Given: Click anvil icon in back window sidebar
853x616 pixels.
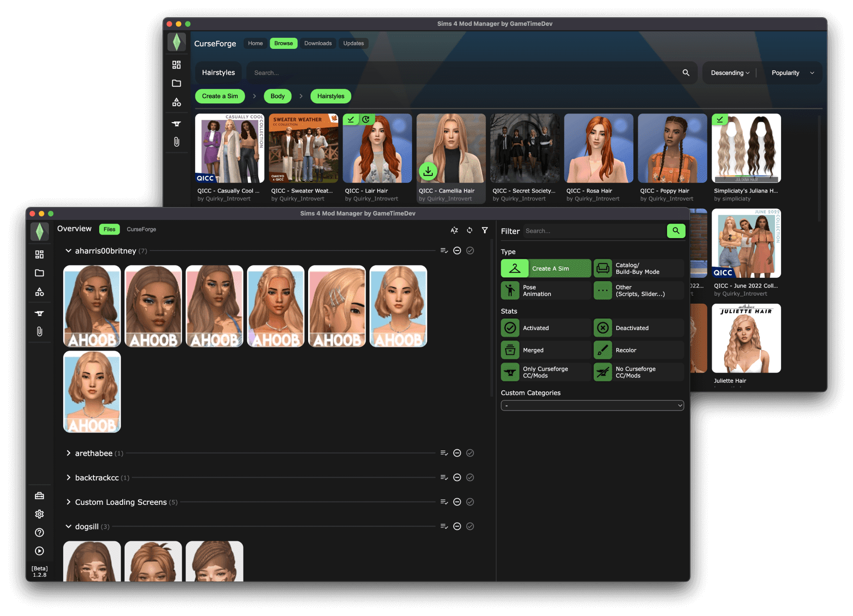Looking at the screenshot, I should pos(177,124).
